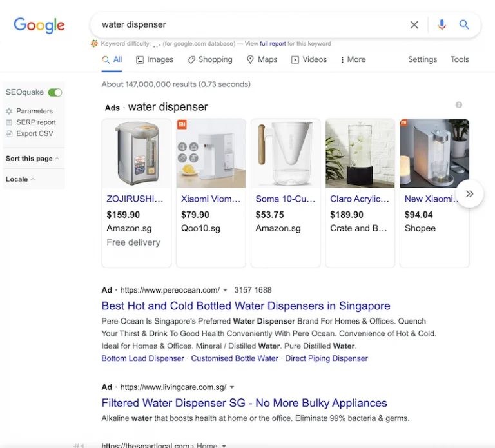Viewport: 495px width, 448px height.
Task: Click the ads info icon
Action: point(459,105)
